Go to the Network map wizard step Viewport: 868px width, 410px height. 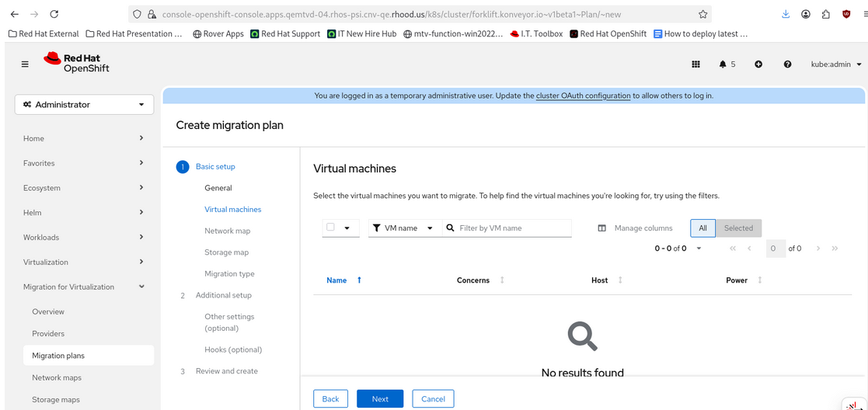[228, 231]
